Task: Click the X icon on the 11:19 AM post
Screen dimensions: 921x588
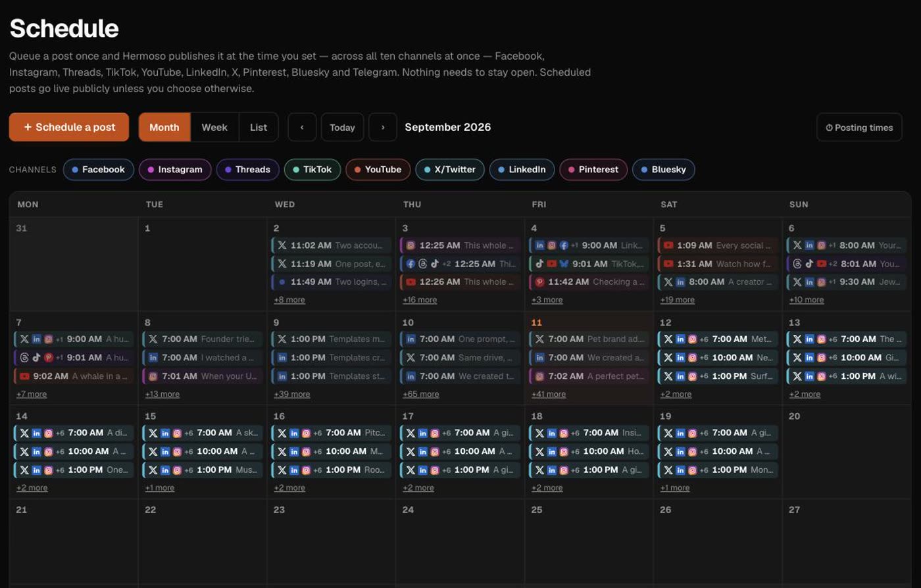Action: tap(282, 264)
